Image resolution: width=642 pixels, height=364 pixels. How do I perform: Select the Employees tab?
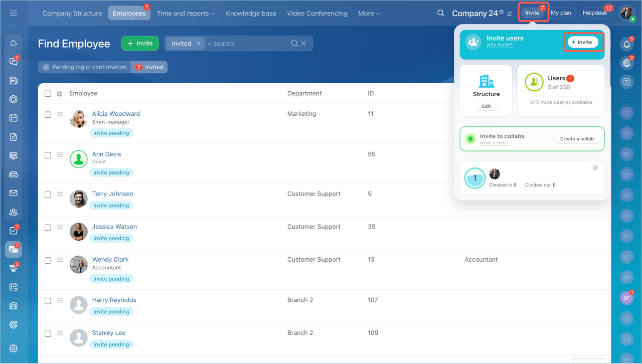point(129,14)
